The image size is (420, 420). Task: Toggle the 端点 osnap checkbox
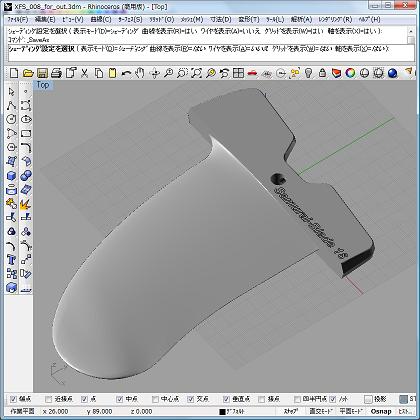click(13, 399)
